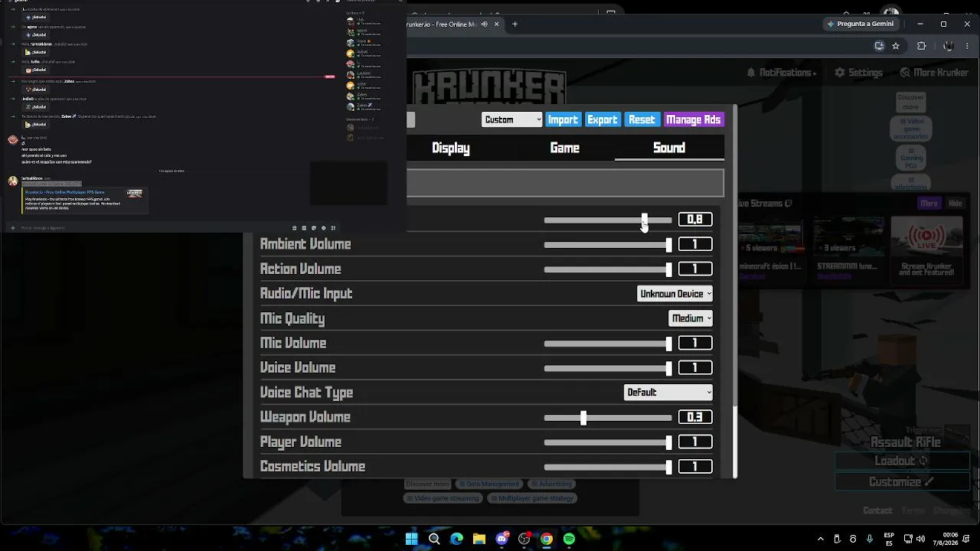Launch Microsoft Edge from the taskbar
980x551 pixels.
coord(456,539)
